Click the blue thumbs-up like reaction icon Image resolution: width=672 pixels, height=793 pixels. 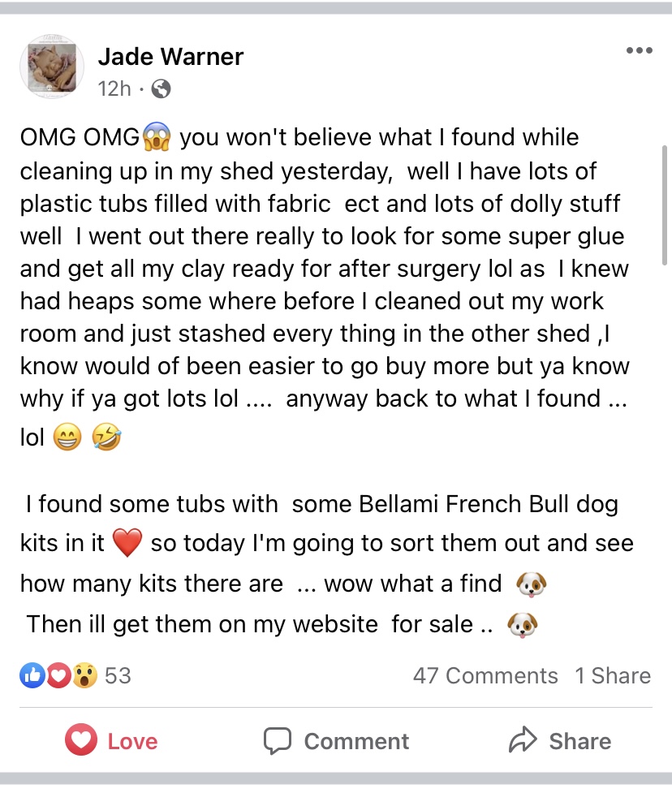[32, 675]
